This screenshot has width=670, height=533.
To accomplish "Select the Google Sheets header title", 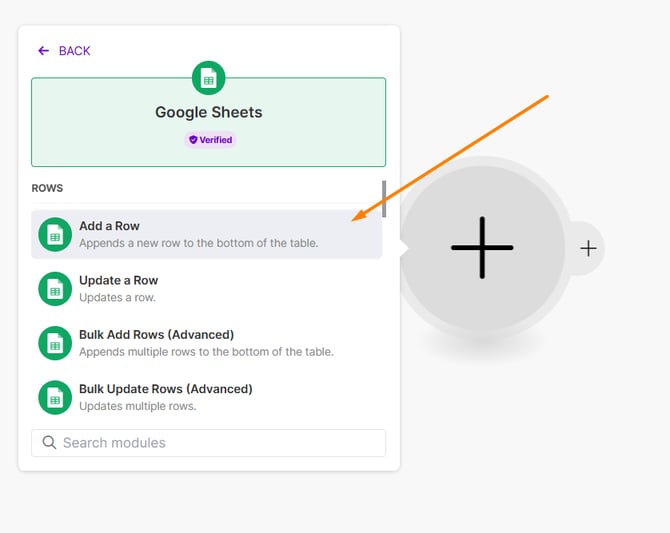I will 208,112.
